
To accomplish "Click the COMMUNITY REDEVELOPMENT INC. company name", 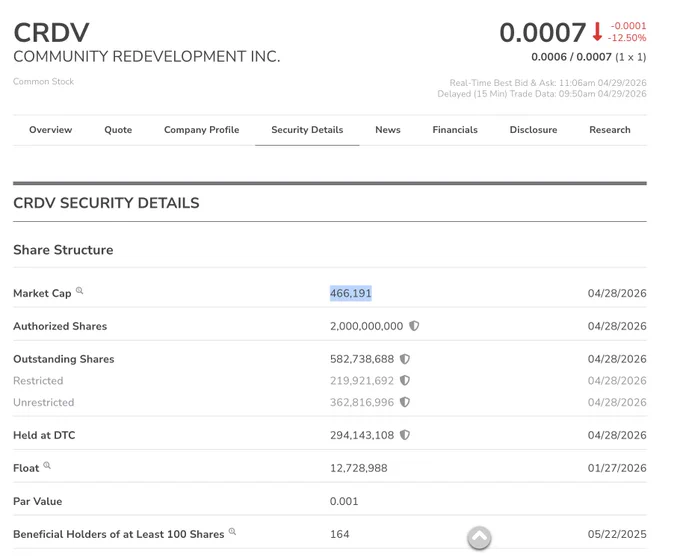I will pyautogui.click(x=147, y=56).
